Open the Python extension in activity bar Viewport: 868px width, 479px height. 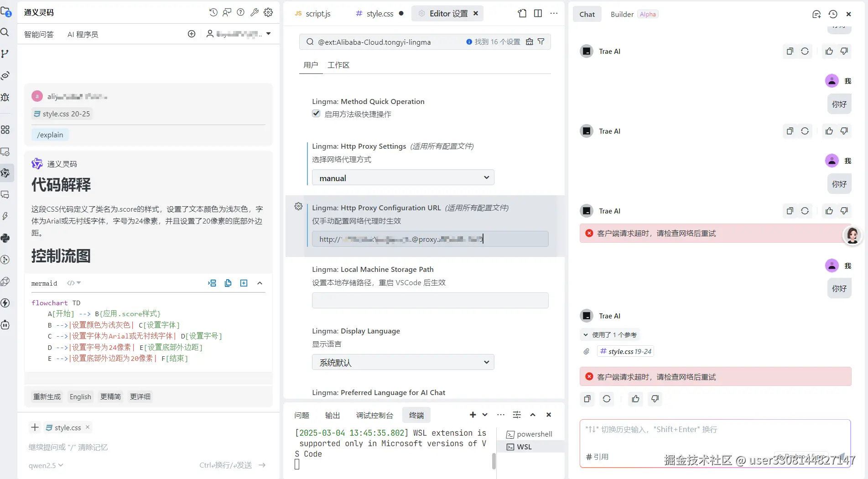(x=5, y=238)
